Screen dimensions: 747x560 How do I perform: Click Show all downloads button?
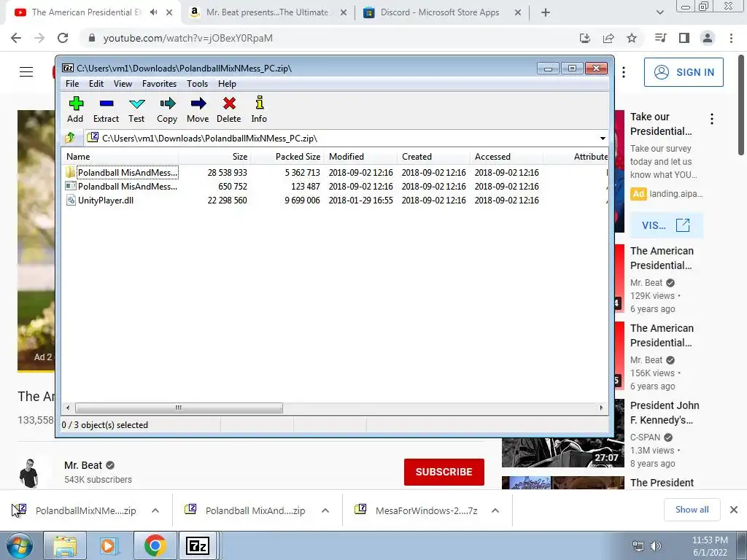click(692, 510)
